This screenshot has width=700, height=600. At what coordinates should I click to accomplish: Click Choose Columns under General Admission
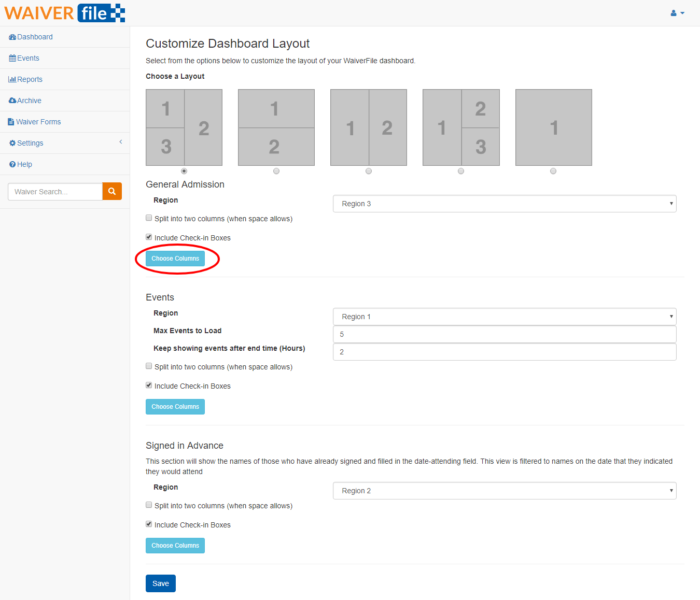click(175, 259)
